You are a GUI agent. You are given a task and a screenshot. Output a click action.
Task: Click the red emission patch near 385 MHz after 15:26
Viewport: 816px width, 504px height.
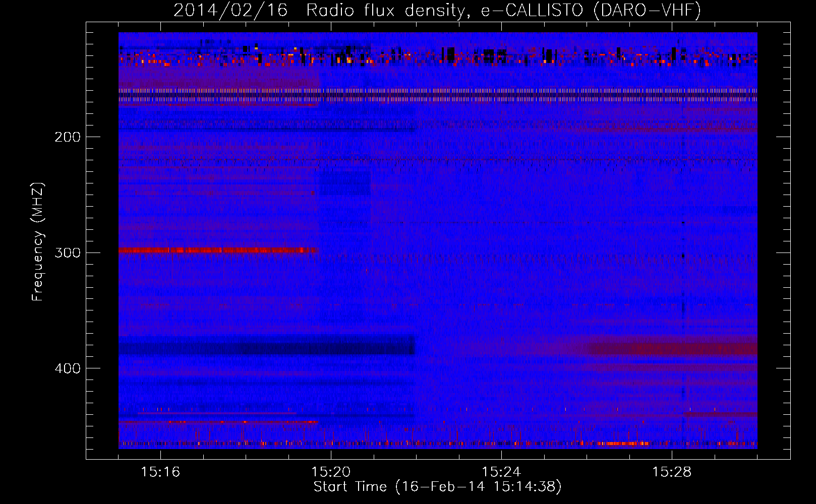click(x=673, y=348)
